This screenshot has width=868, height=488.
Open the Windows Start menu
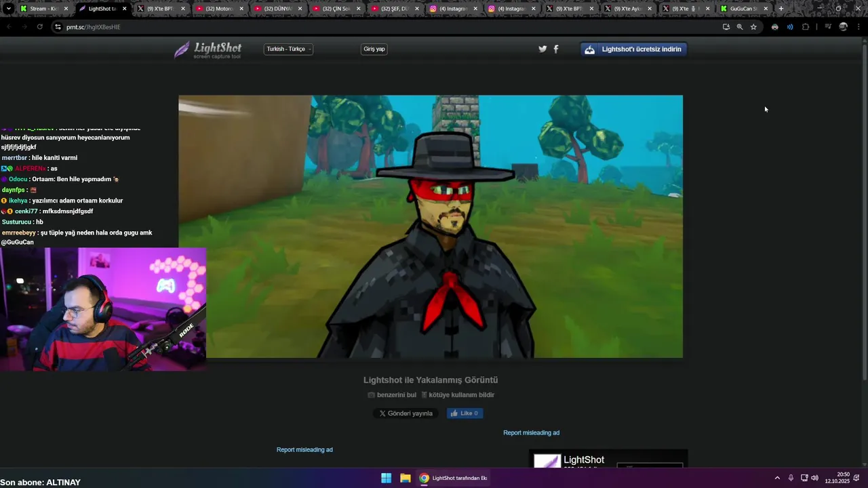coord(386,478)
